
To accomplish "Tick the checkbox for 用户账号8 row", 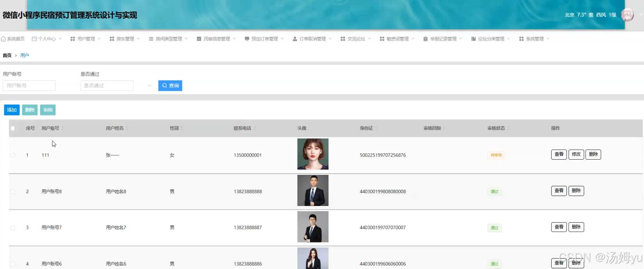I will coord(13,191).
